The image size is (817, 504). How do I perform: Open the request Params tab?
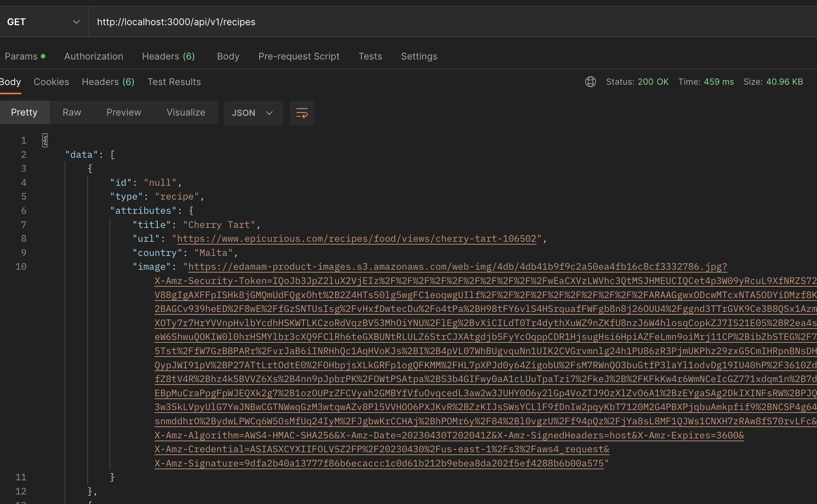[21, 56]
